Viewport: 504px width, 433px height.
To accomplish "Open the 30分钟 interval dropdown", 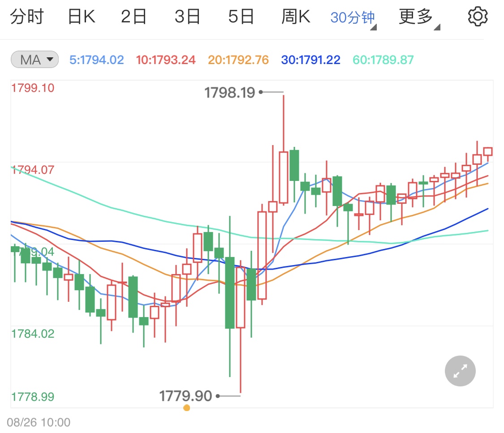I will (x=353, y=18).
